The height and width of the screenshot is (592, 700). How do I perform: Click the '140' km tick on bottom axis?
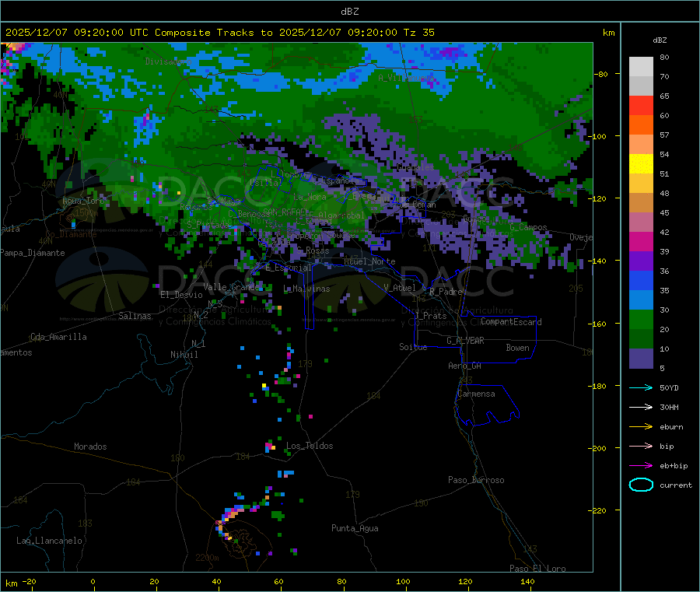527,581
